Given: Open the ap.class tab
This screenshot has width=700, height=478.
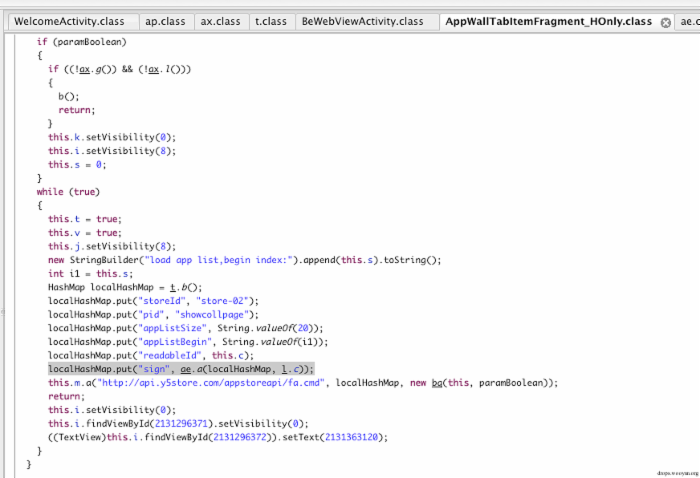Looking at the screenshot, I should point(166,21).
